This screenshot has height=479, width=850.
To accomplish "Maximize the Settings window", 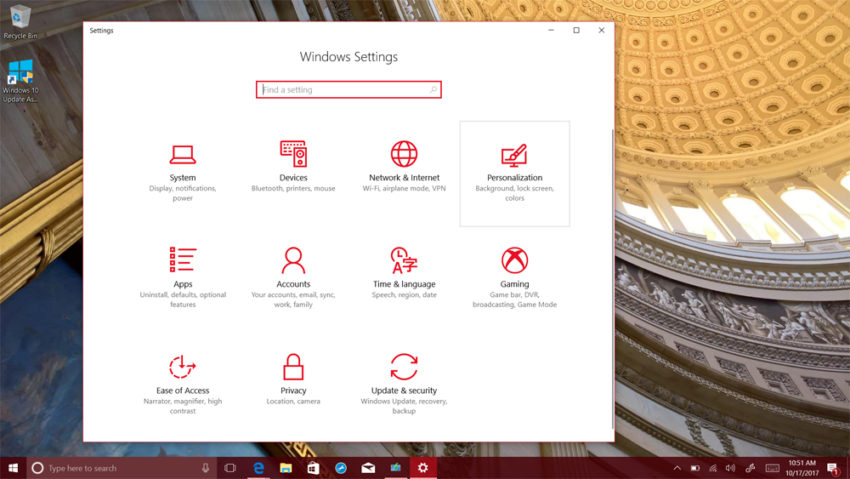I will tap(576, 30).
